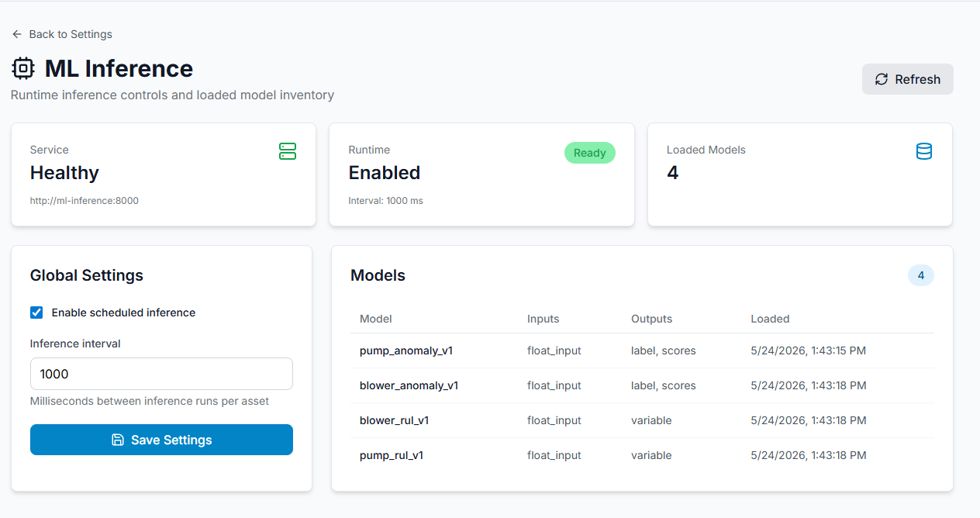
Task: Click the green server icon in the Service card
Action: 288,151
